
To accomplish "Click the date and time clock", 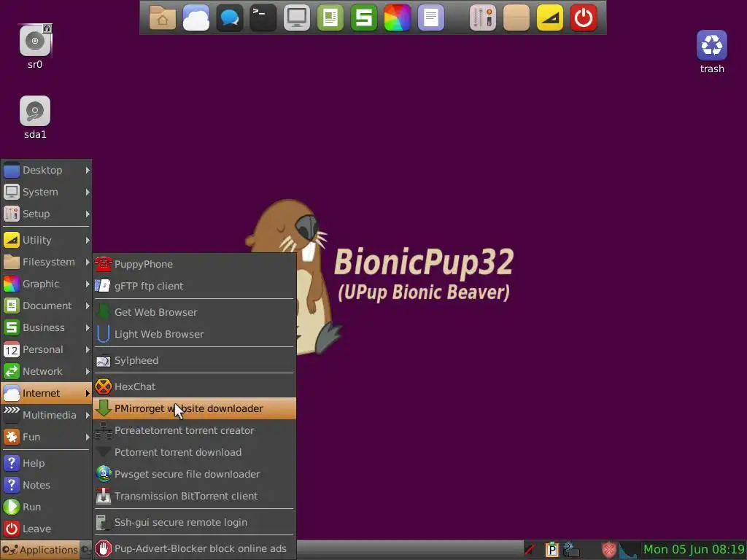I will point(694,550).
